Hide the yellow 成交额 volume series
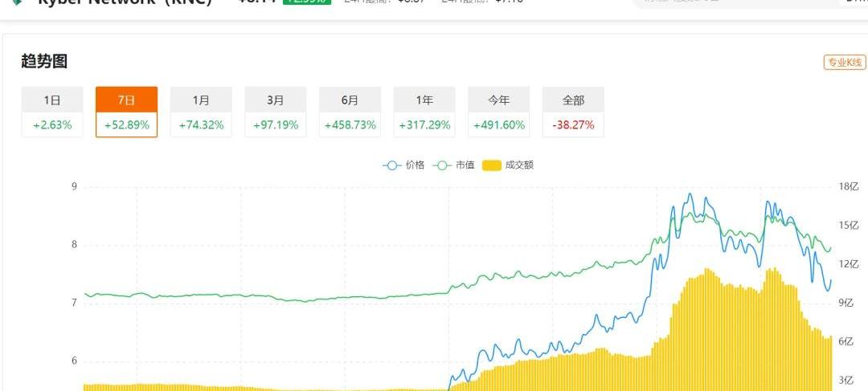The height and width of the screenshot is (391, 868). (508, 165)
